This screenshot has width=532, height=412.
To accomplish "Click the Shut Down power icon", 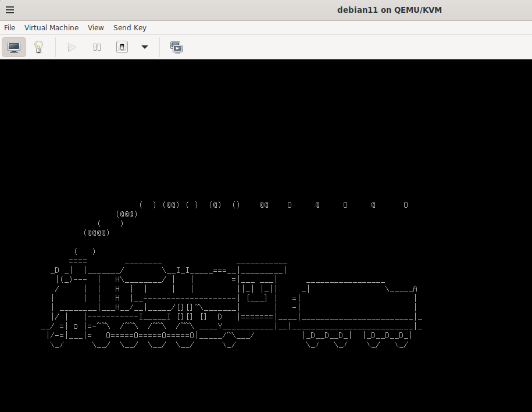I will click(x=122, y=47).
